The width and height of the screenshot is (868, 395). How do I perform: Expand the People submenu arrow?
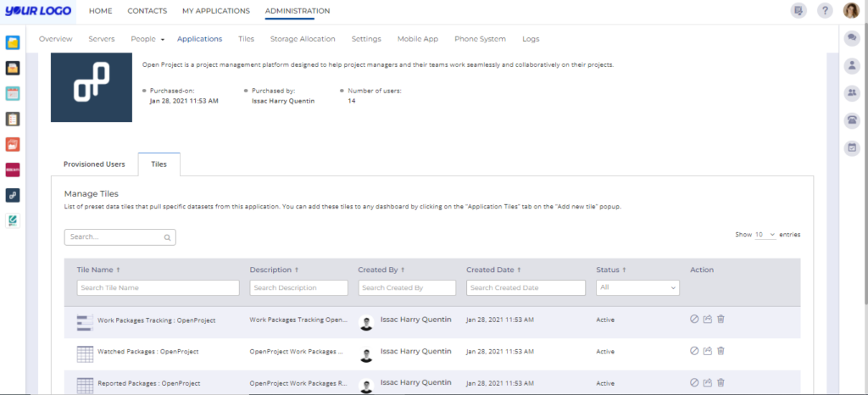click(163, 40)
